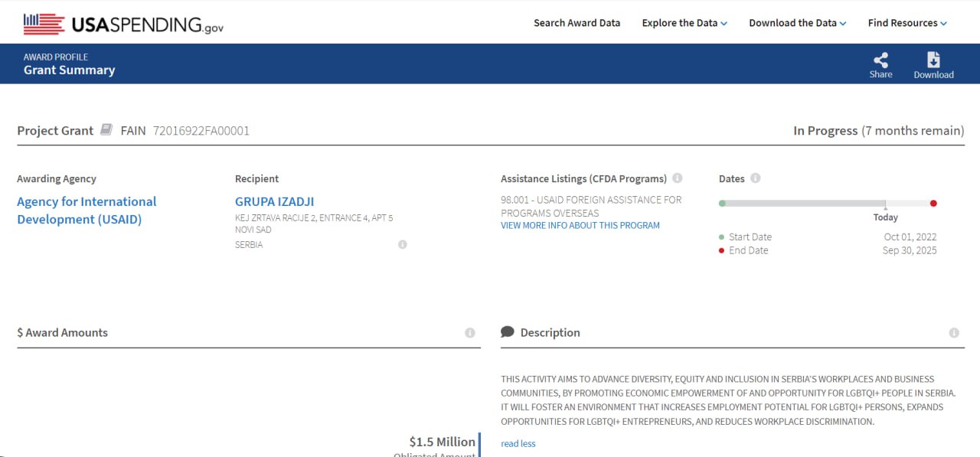Open info icon next to Assistance Listings
Image resolution: width=980 pixels, height=457 pixels.
tap(677, 178)
